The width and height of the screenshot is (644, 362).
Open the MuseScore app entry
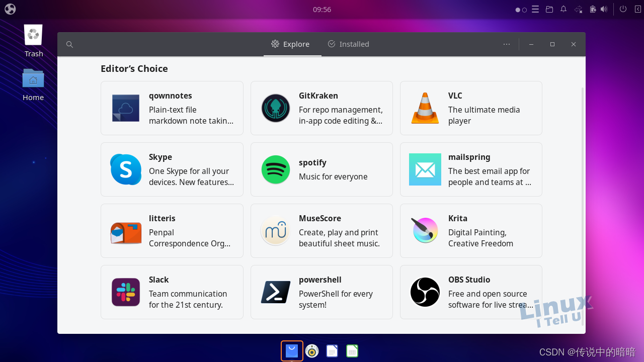[321, 231]
